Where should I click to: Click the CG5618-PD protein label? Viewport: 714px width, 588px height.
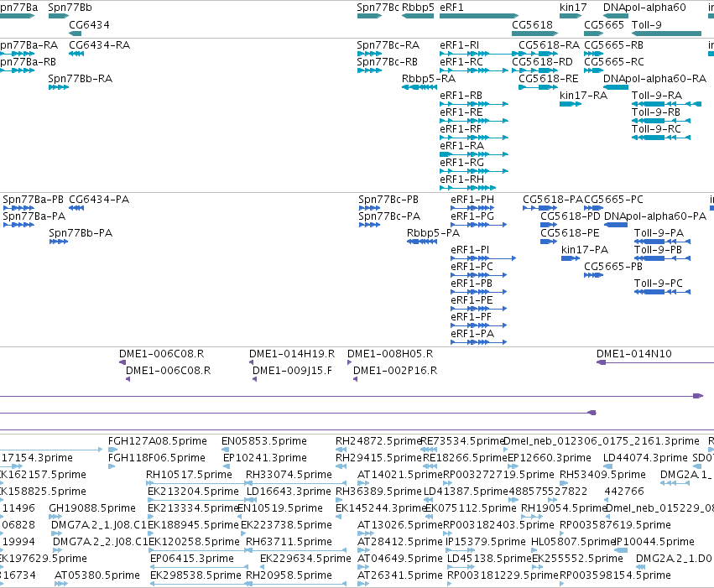[570, 216]
